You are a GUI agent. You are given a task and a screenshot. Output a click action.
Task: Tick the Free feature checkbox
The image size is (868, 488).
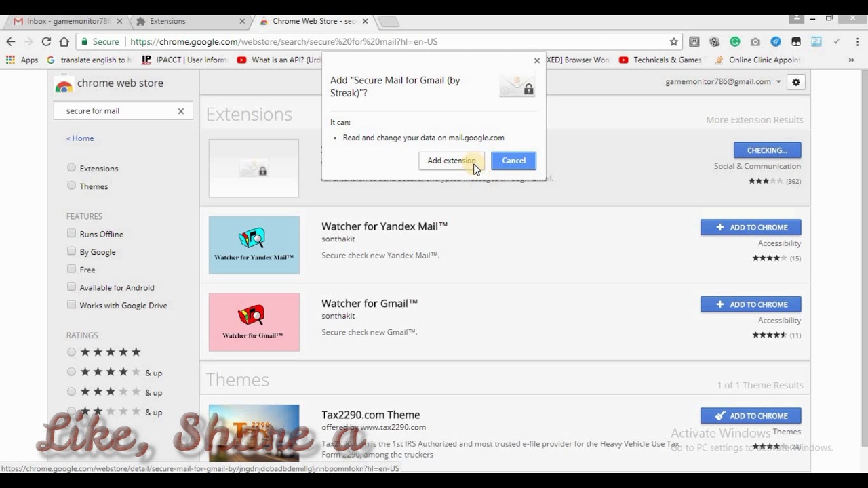pyautogui.click(x=71, y=269)
